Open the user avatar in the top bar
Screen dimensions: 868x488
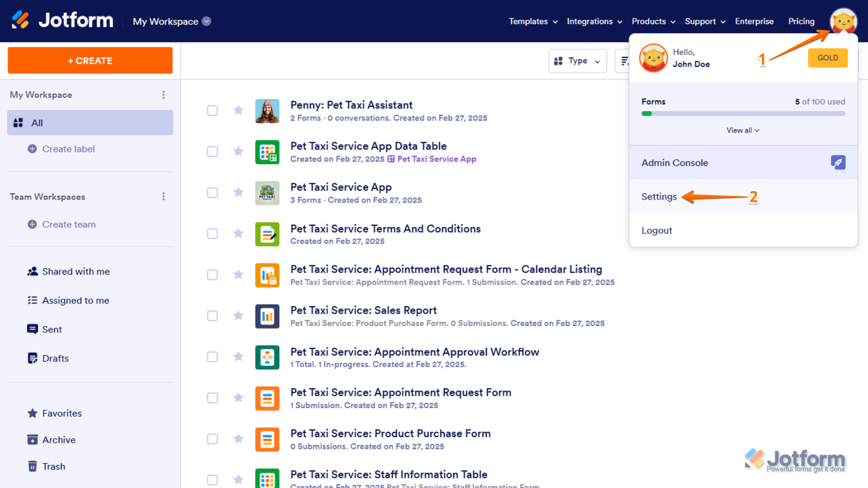843,21
